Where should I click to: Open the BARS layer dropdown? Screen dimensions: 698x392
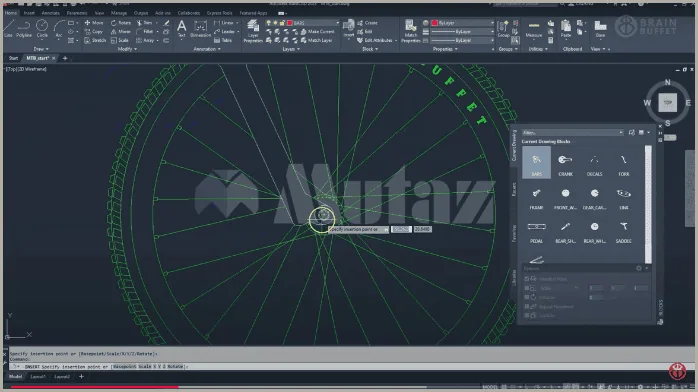pyautogui.click(x=337, y=23)
